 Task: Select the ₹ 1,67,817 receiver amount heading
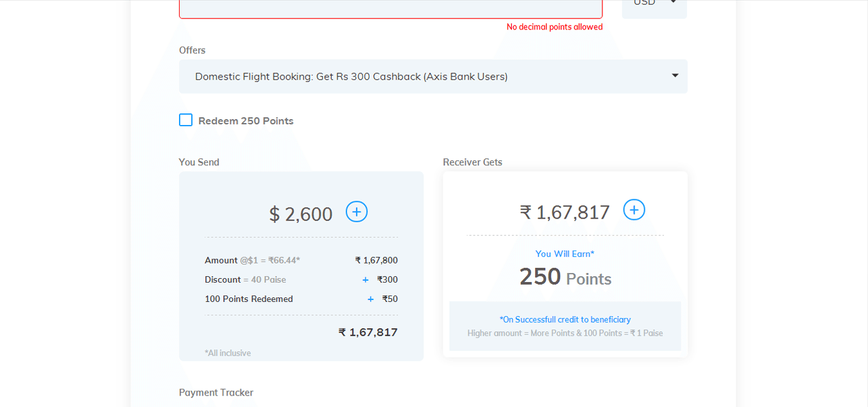pos(565,212)
